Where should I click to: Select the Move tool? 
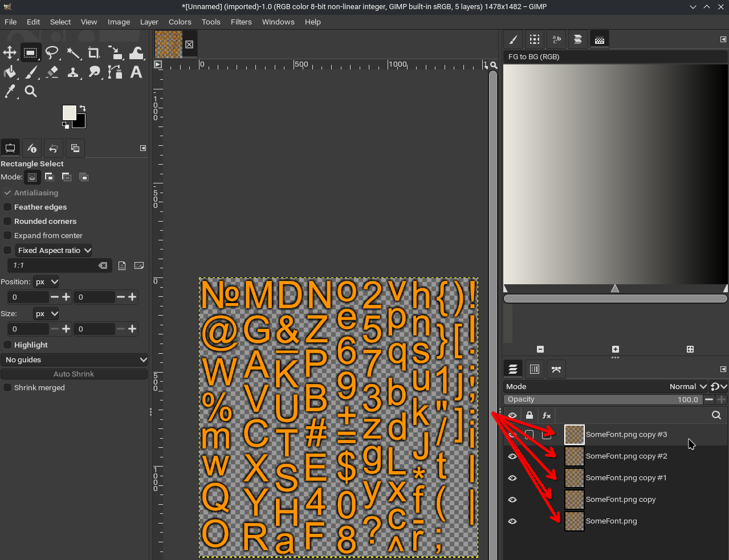click(x=10, y=53)
